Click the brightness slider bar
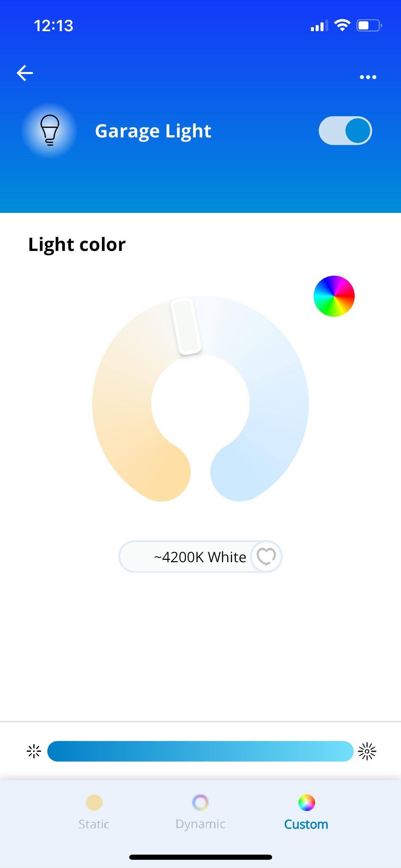 pyautogui.click(x=200, y=751)
